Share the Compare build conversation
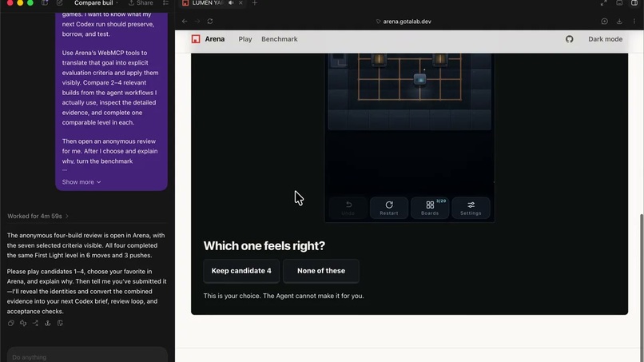This screenshot has height=362, width=644. click(x=141, y=3)
